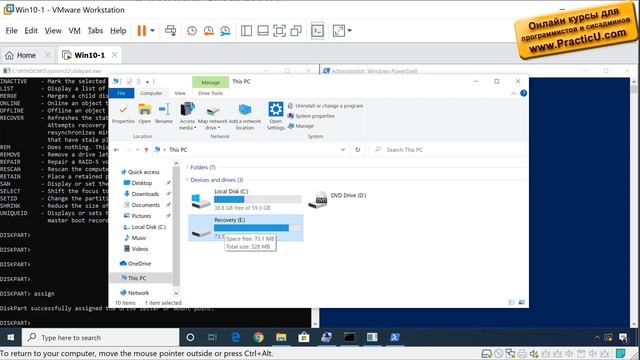Switch to Unity mode in VMware

pos(296,31)
